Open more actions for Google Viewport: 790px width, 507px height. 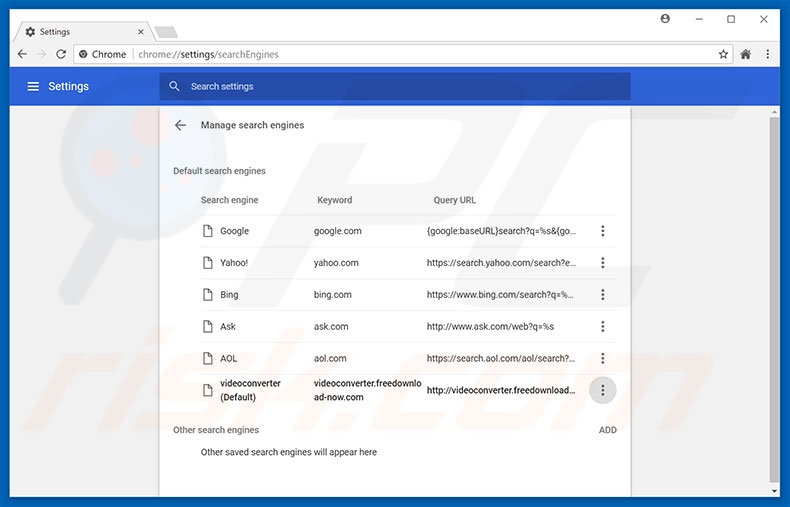pos(603,231)
